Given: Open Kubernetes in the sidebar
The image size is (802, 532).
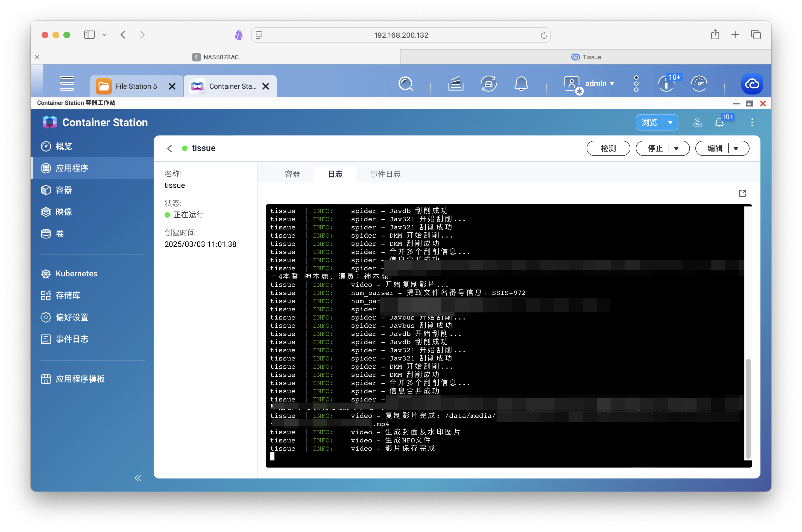Looking at the screenshot, I should [92, 274].
